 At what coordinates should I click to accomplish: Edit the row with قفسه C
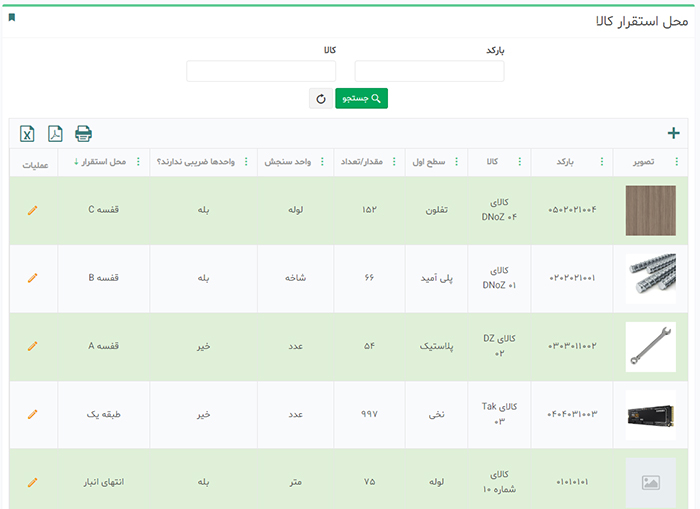(x=33, y=210)
